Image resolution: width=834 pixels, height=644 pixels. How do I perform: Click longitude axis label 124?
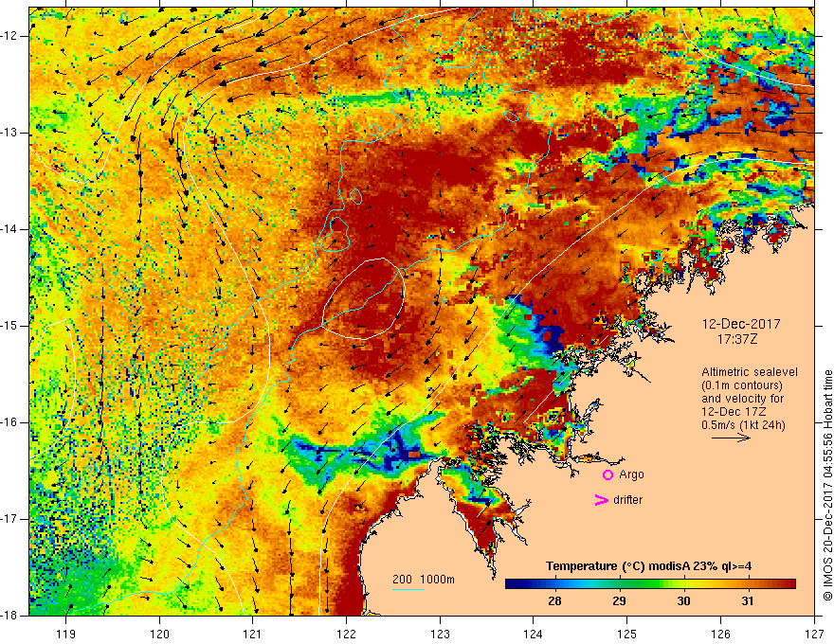(x=534, y=634)
